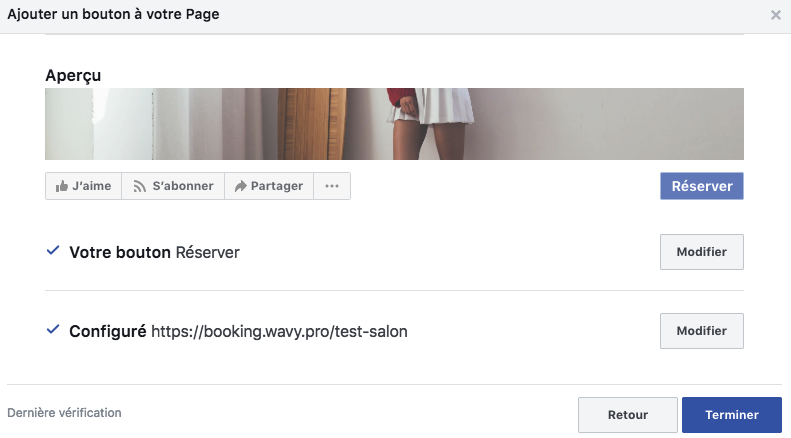Image resolution: width=791 pixels, height=438 pixels.
Task: Click the checkmark beside Votre bouton
Action: click(x=53, y=250)
